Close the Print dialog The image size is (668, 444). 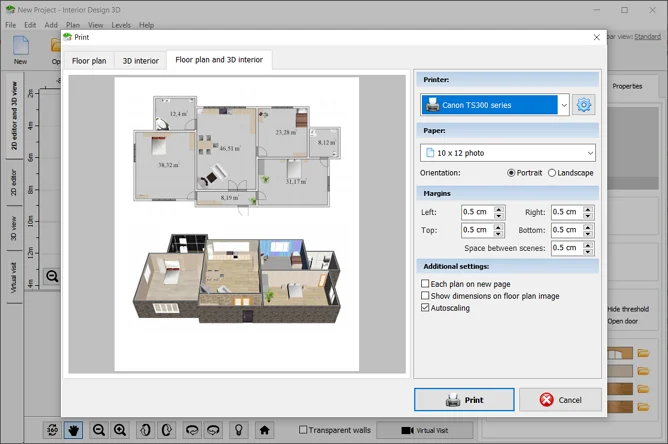click(x=596, y=37)
